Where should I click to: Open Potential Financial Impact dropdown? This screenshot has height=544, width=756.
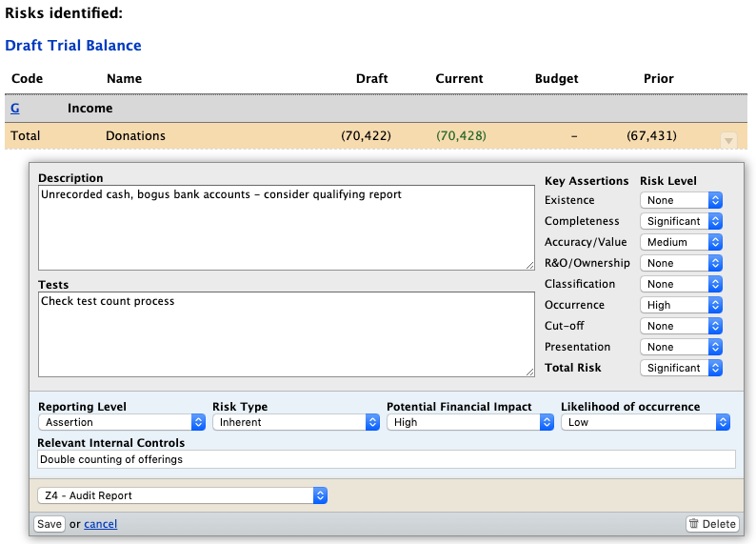coord(470,422)
